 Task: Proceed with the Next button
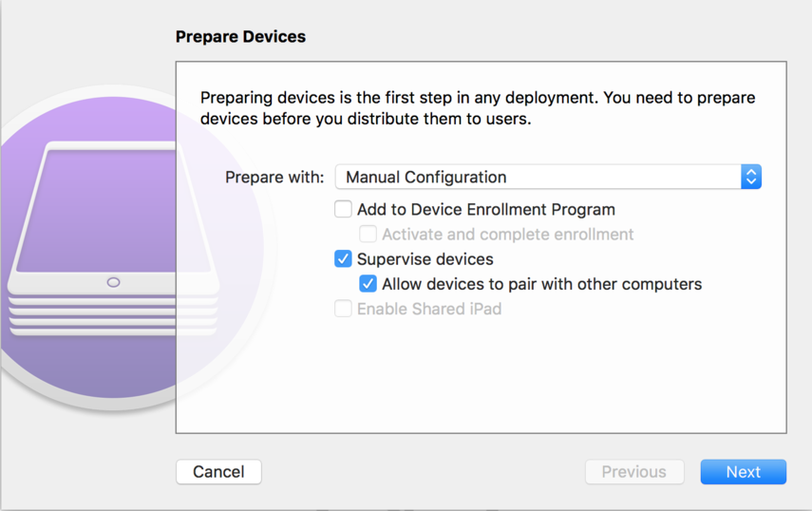click(x=743, y=472)
